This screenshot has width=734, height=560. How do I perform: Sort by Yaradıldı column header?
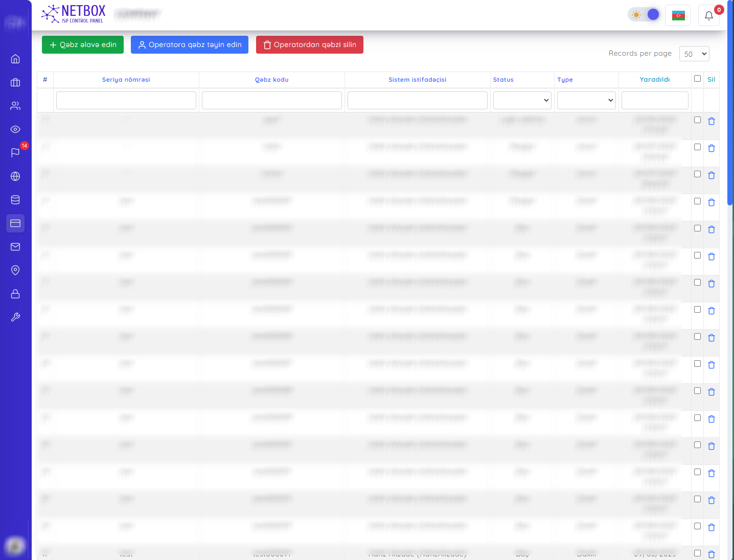tap(654, 80)
